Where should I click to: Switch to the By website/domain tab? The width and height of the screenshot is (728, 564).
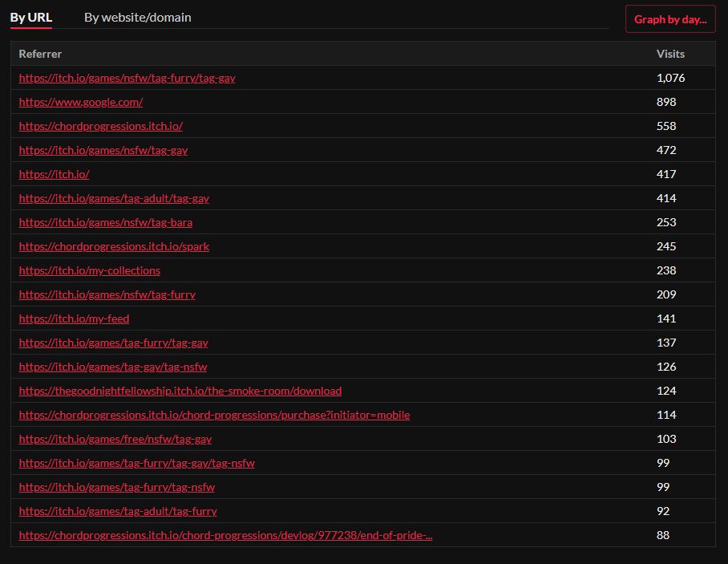click(137, 18)
